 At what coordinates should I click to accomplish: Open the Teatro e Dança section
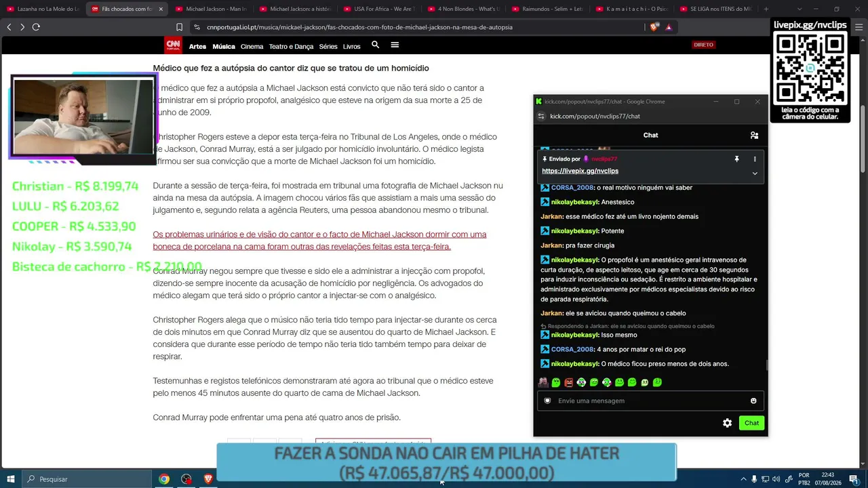291,46
